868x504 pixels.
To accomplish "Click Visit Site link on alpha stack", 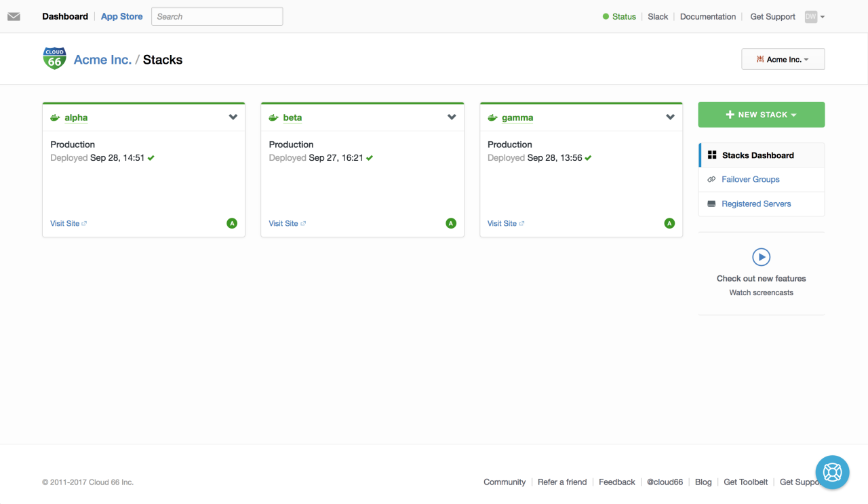I will click(x=65, y=223).
